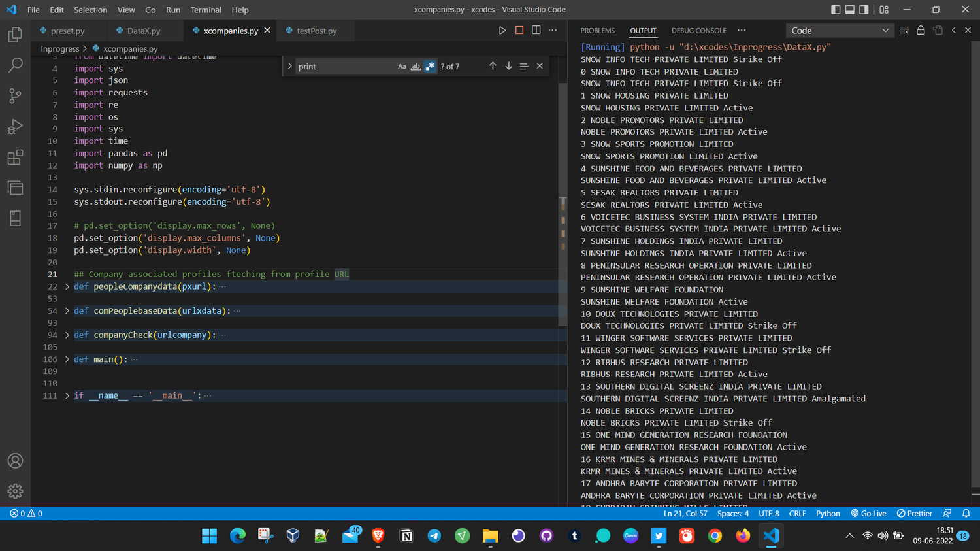This screenshot has width=980, height=551.
Task: Go to next find match
Action: coord(508,66)
